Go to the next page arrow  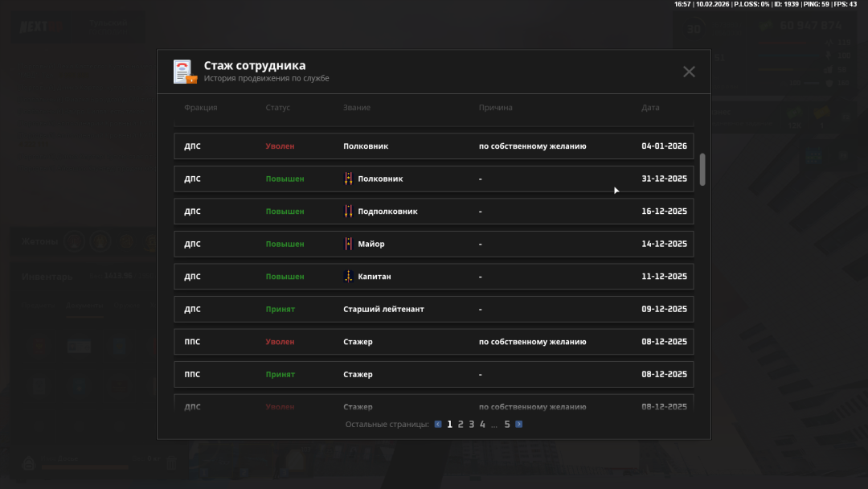click(x=519, y=424)
